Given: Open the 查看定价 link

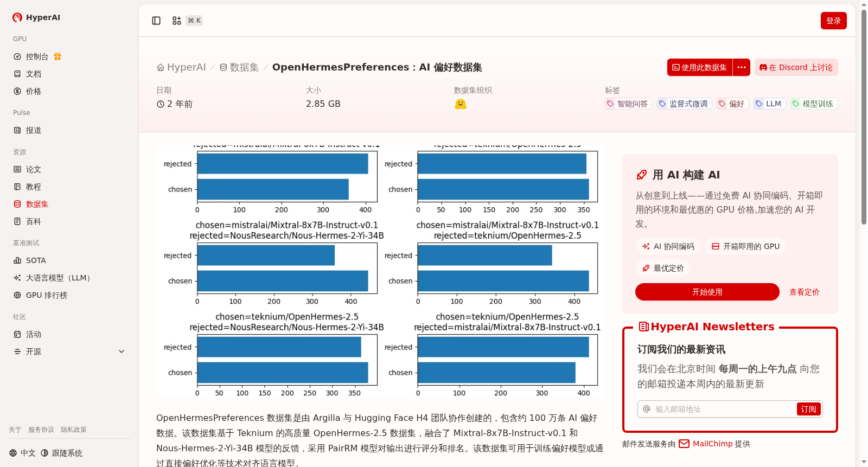Looking at the screenshot, I should (x=804, y=292).
